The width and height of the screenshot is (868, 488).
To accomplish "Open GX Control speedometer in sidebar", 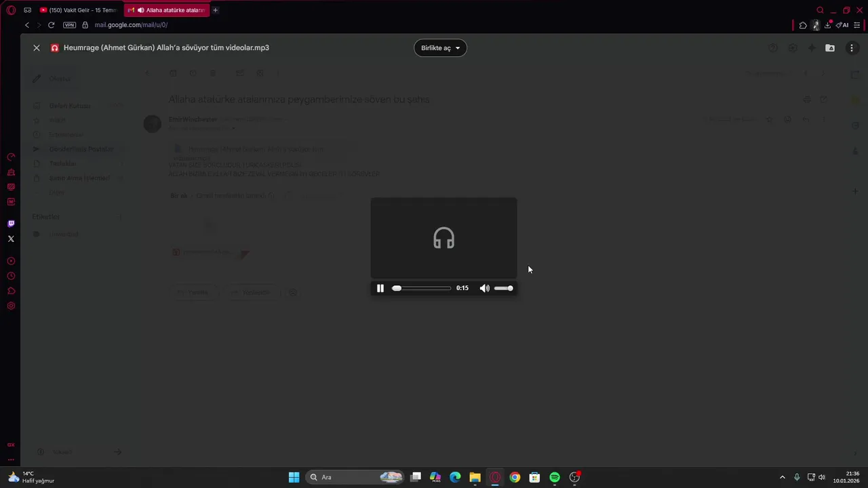I will tap(11, 157).
